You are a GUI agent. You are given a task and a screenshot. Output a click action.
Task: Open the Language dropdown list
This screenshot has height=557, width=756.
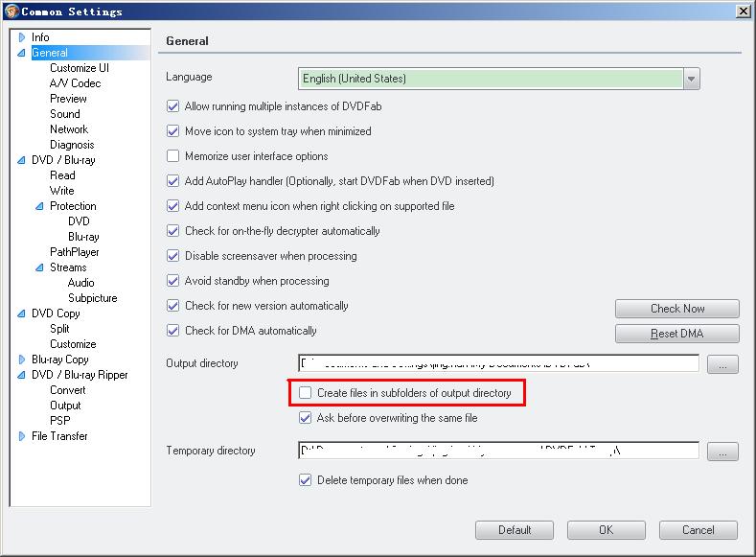(x=691, y=79)
